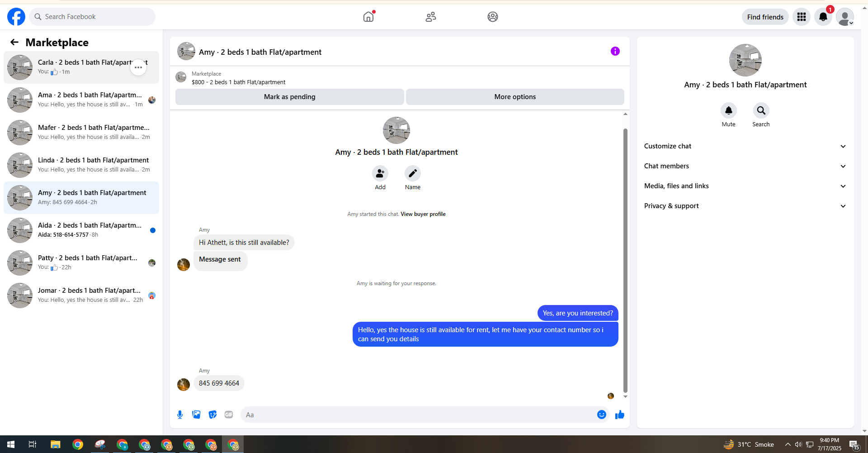Open the Aida conversation

click(x=81, y=230)
